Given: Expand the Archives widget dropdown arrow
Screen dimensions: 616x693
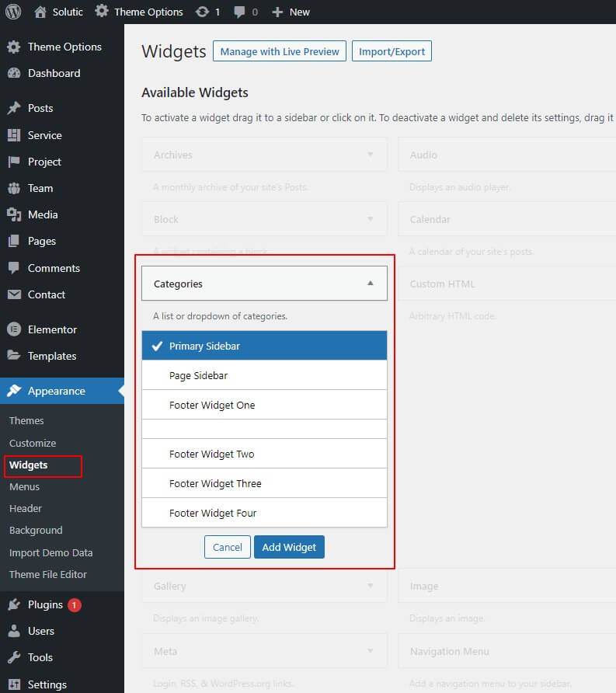Looking at the screenshot, I should coord(370,155).
